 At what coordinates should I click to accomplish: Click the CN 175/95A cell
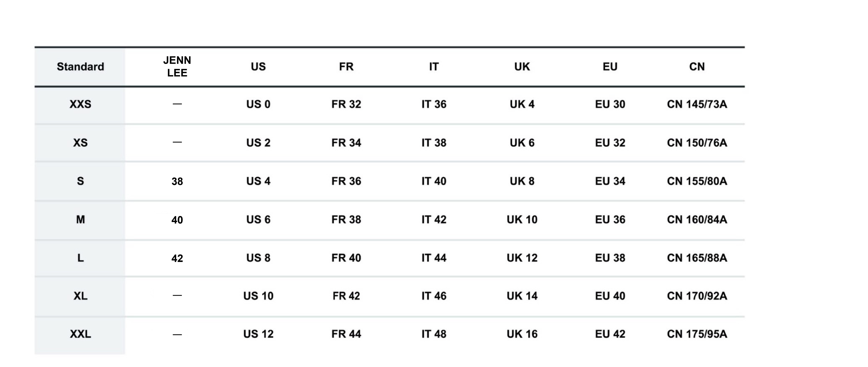click(x=697, y=334)
